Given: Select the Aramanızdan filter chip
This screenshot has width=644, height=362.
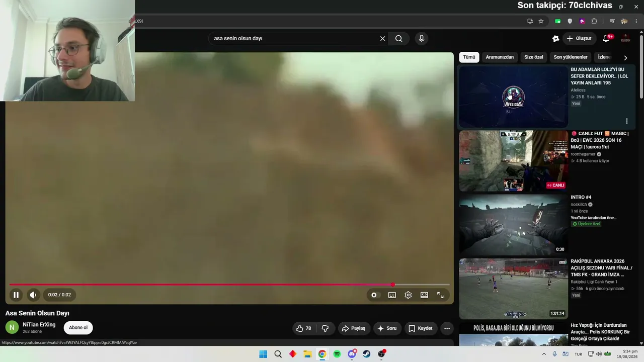Looking at the screenshot, I should (x=500, y=57).
